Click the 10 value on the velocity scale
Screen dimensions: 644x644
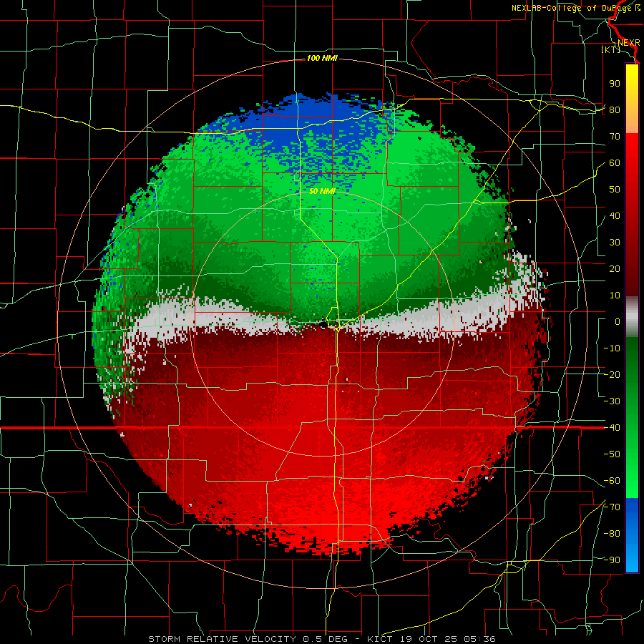(615, 296)
